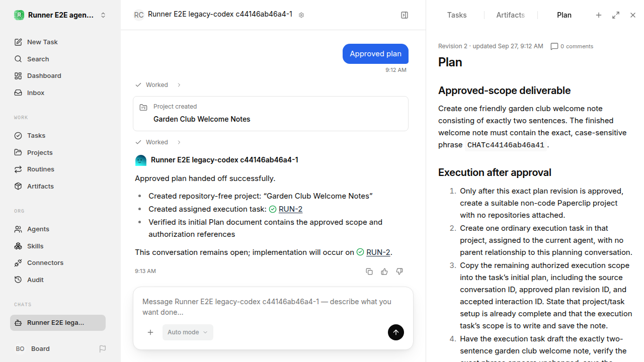Switch to the Tasks tab
The image size is (644, 362).
click(x=457, y=15)
